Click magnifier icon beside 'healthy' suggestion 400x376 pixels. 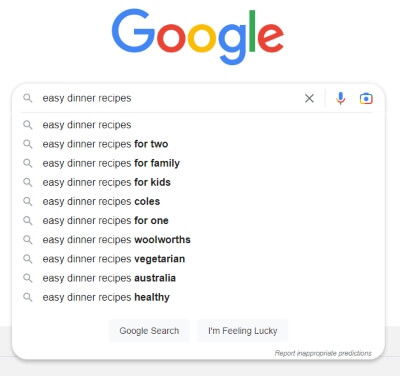(28, 297)
